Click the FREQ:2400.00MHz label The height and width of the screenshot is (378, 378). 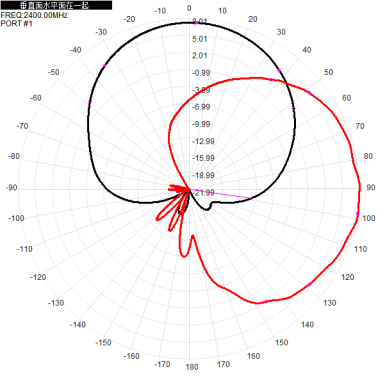[x=34, y=15]
